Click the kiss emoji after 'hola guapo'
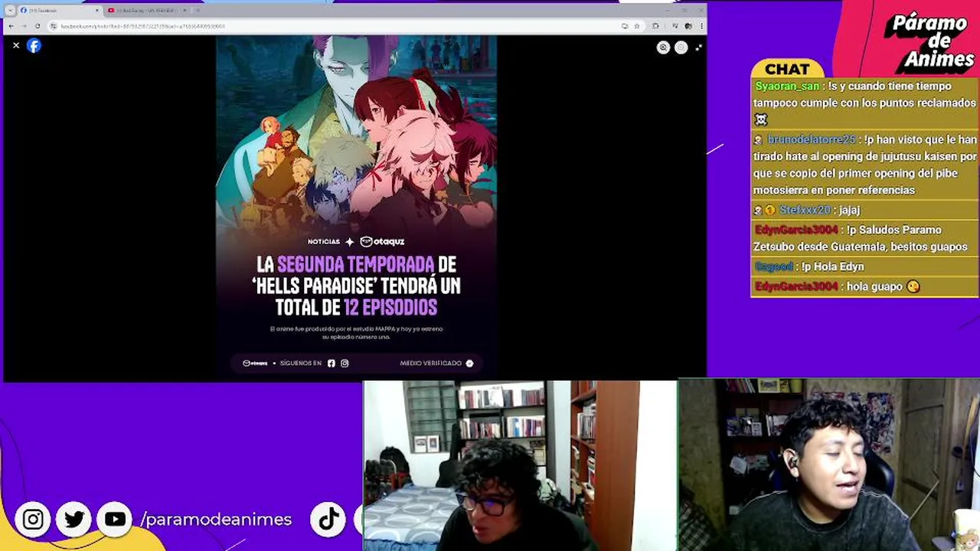Viewport: 980px width, 551px height. [x=913, y=286]
